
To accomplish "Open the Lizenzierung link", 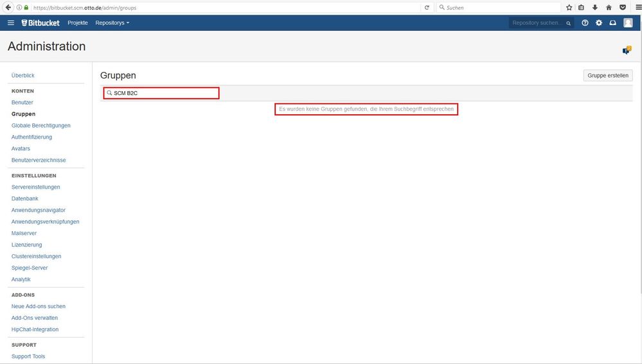I will pos(26,245).
